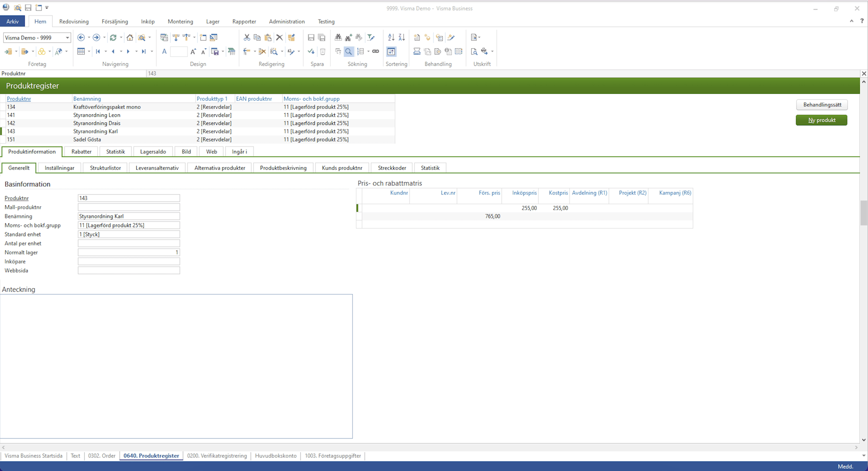The height and width of the screenshot is (471, 868).
Task: Click the Produktnr field label link
Action: tap(16, 198)
